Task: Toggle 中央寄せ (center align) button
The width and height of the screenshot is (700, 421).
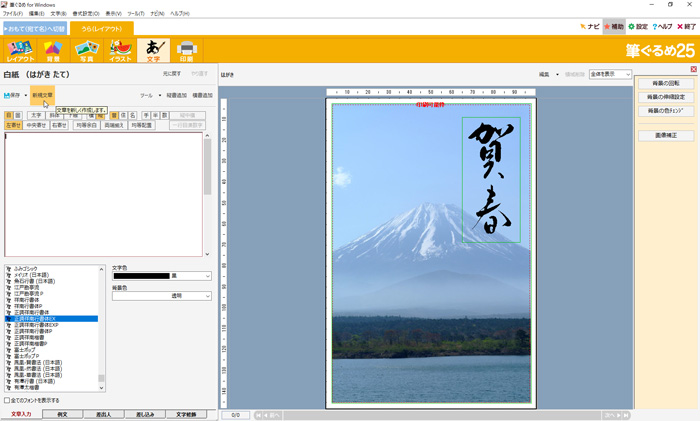Action: [x=37, y=125]
